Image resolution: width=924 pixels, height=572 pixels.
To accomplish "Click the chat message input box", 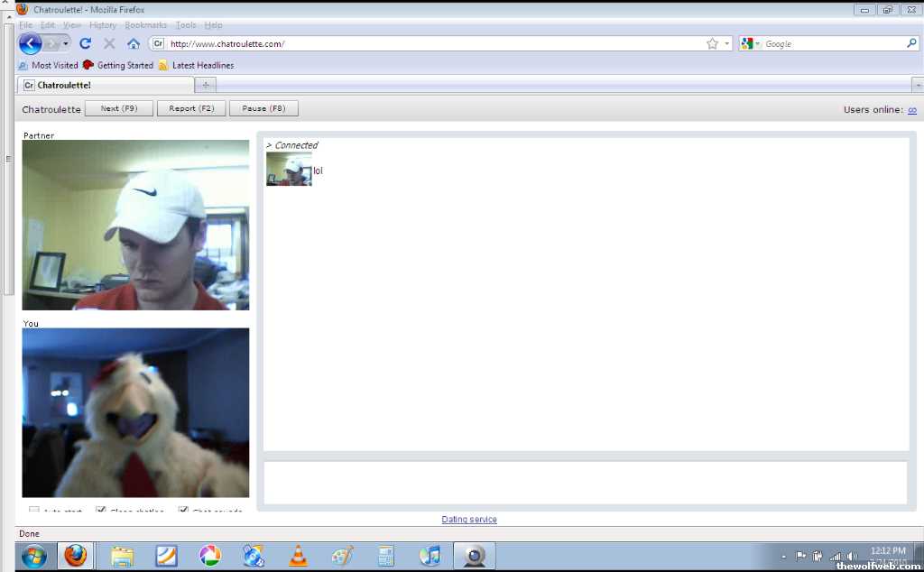I will click(x=585, y=483).
